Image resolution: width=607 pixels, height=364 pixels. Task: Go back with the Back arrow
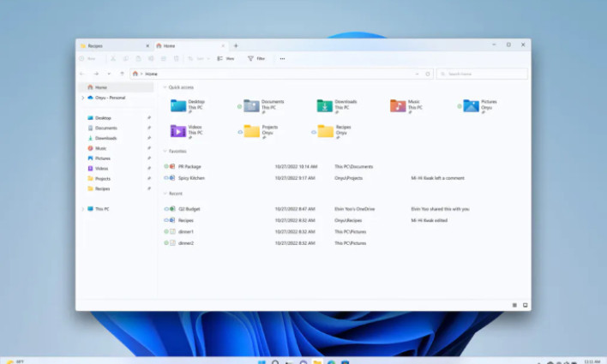[82, 74]
